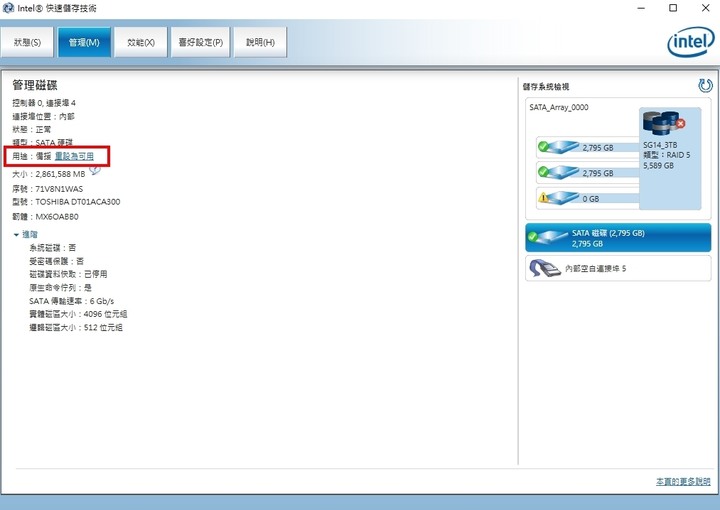Image resolution: width=720 pixels, height=510 pixels.
Task: Click the 大小 2,861,588 MB text
Action: (49, 174)
